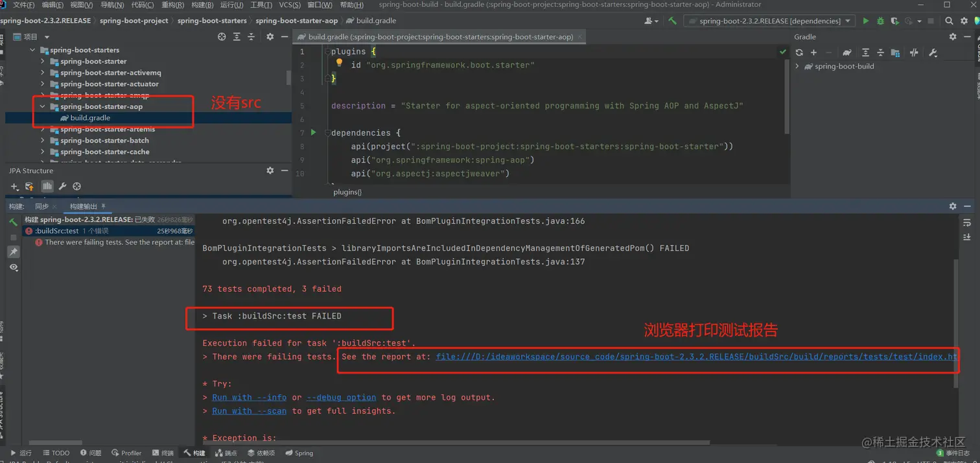Screen dimensions: 980x463
Task: Collapse all in the Gradle panel
Action: [x=880, y=53]
